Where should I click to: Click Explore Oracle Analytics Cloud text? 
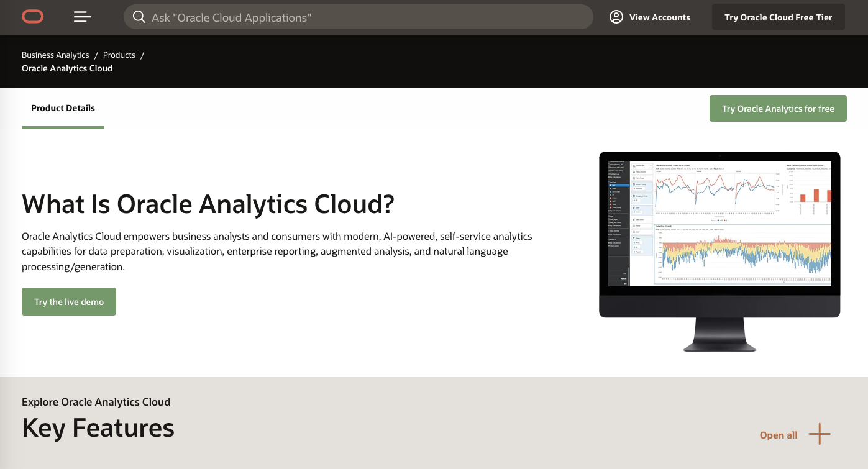pos(96,402)
